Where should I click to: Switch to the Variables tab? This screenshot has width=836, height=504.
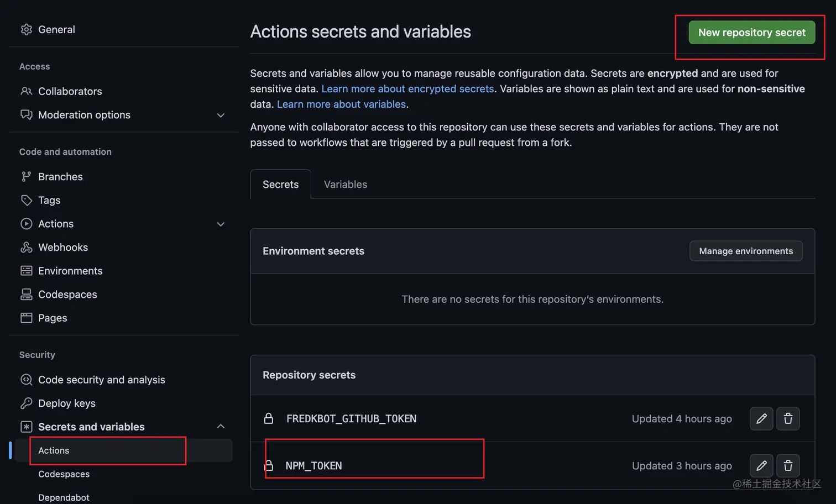tap(345, 185)
